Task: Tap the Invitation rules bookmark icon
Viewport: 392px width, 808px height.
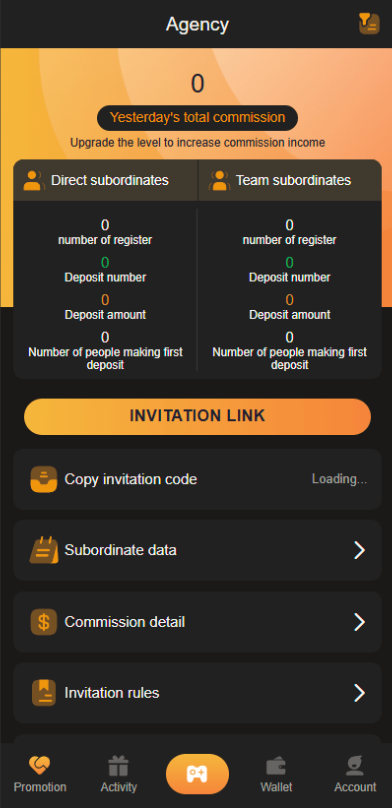Action: click(x=44, y=693)
